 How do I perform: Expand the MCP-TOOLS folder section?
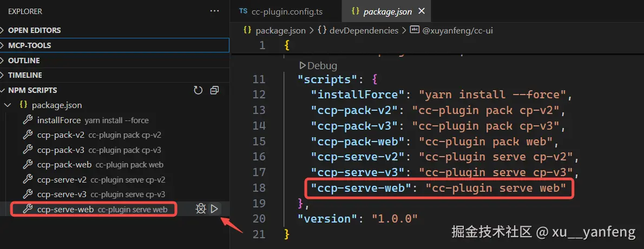pos(115,45)
